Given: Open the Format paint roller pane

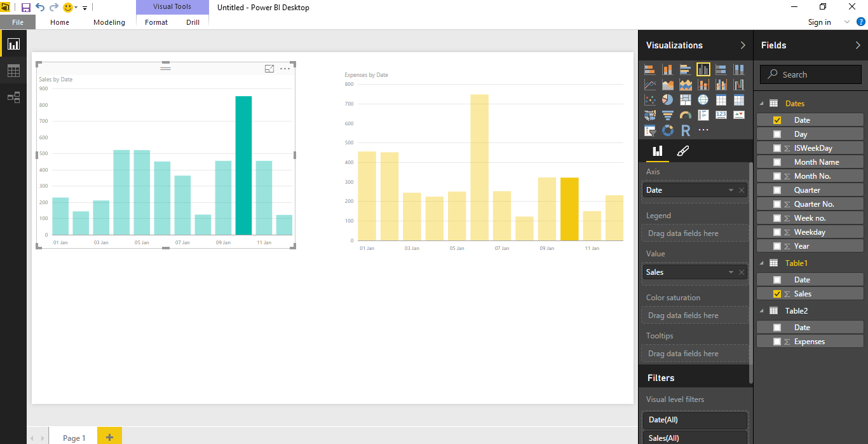Looking at the screenshot, I should pyautogui.click(x=682, y=151).
